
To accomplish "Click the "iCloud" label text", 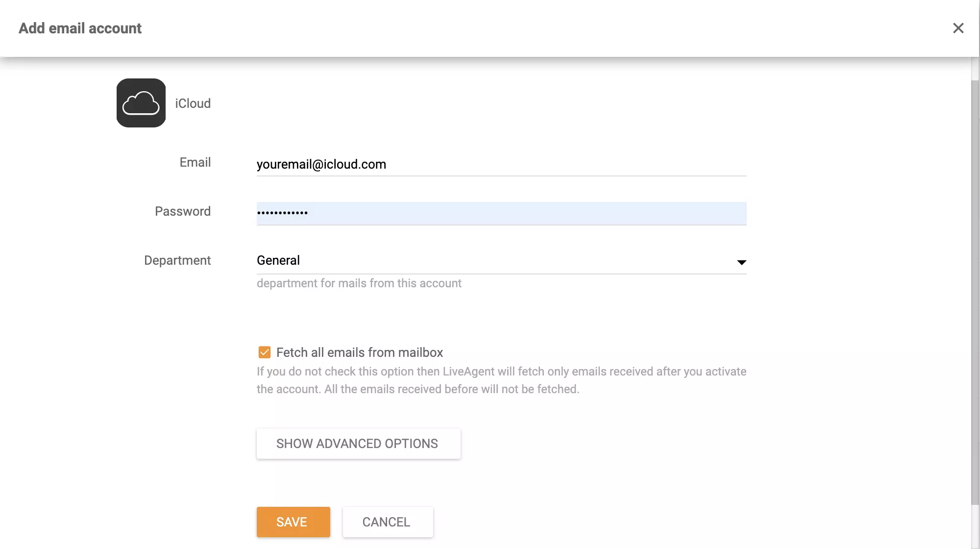I will coord(193,103).
